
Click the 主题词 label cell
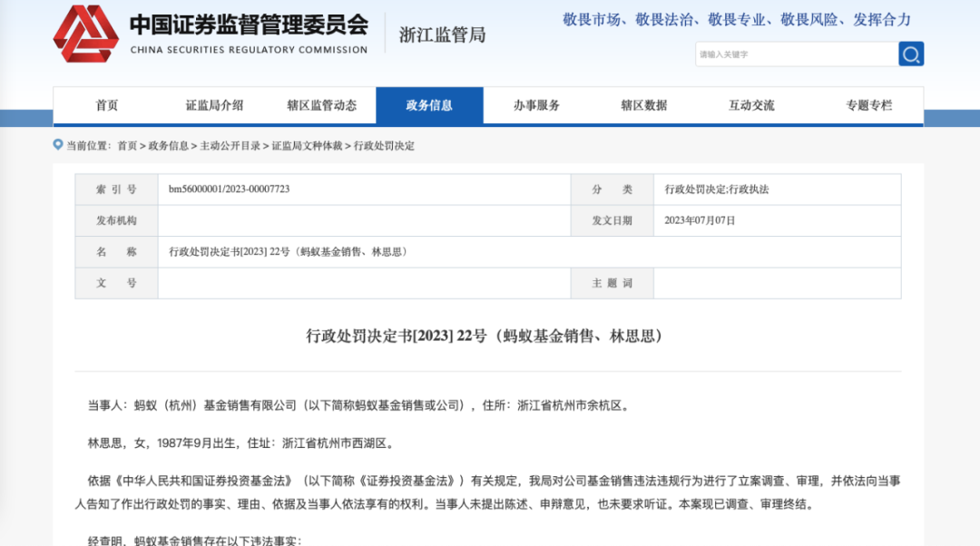(x=612, y=283)
